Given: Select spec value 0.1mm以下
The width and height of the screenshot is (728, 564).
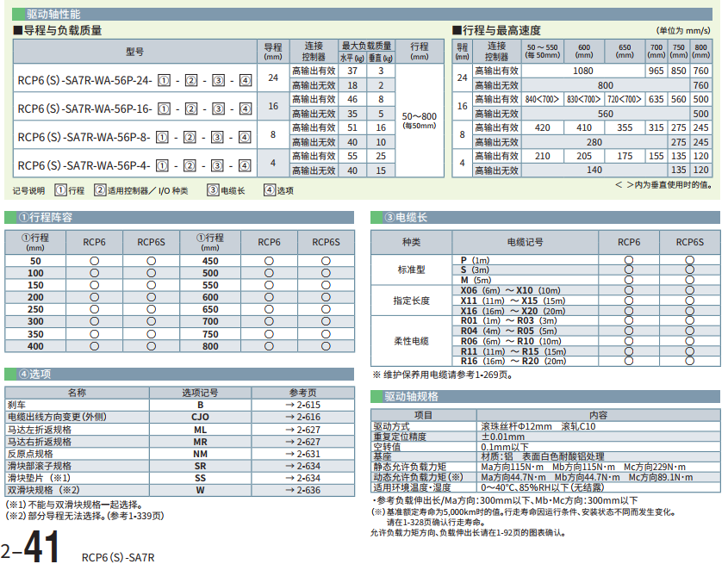Looking at the screenshot, I should pos(505,447).
